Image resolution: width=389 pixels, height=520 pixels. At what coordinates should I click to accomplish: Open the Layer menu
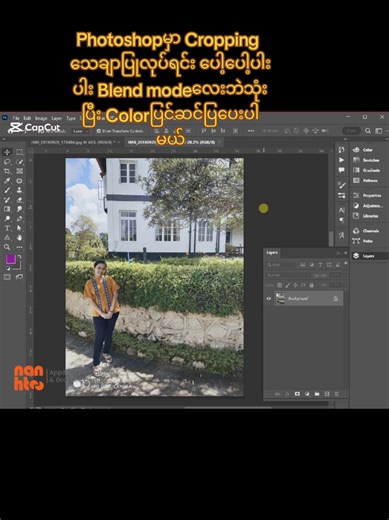coord(57,118)
